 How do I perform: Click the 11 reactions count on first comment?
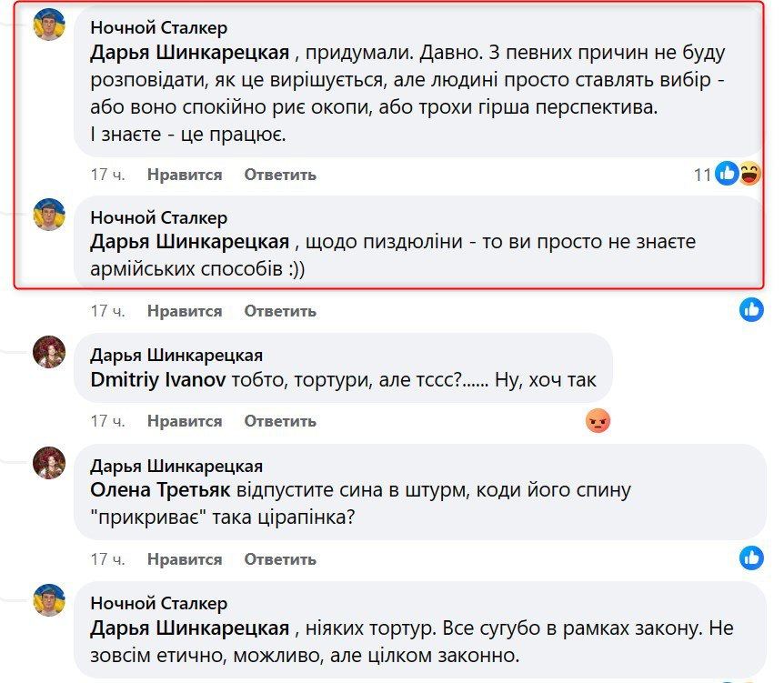(701, 174)
